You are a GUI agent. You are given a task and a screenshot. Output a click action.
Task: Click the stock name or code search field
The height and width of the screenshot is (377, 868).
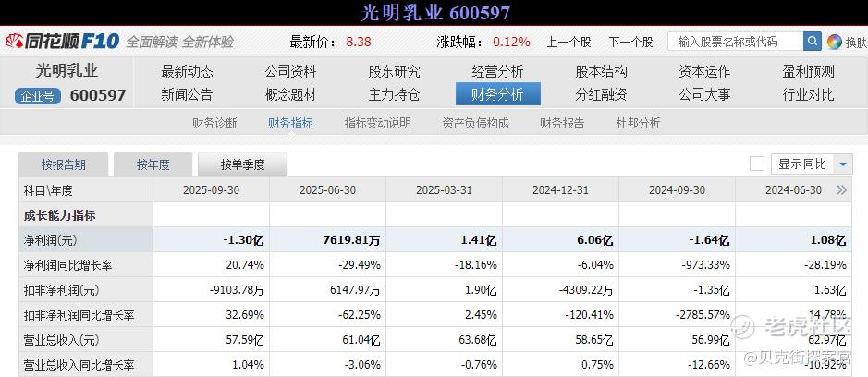(x=736, y=42)
